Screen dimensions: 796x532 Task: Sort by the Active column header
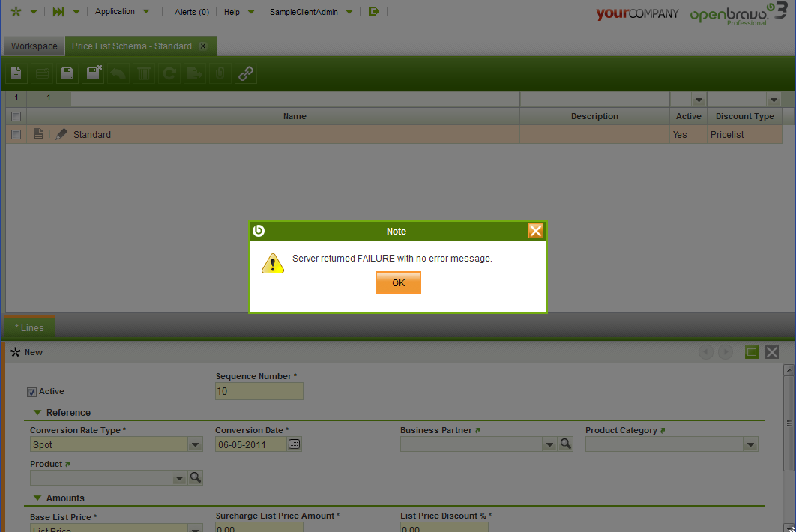pos(688,116)
